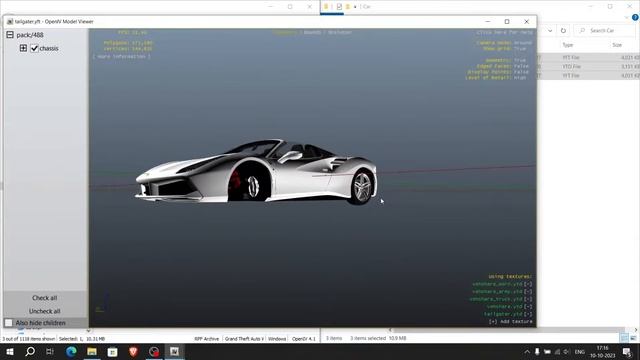Click [+] Add texture
Image resolution: width=640 pixels, height=360 pixels.
[510, 322]
